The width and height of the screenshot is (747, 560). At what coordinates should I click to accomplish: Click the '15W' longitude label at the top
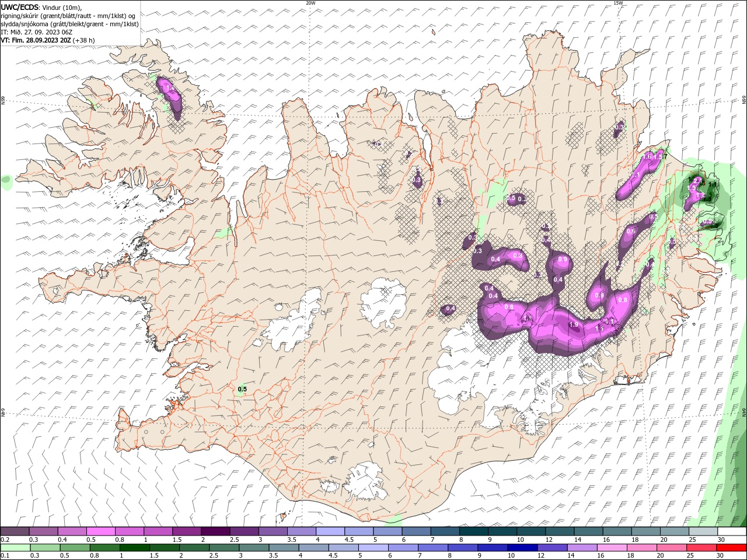pyautogui.click(x=618, y=3)
